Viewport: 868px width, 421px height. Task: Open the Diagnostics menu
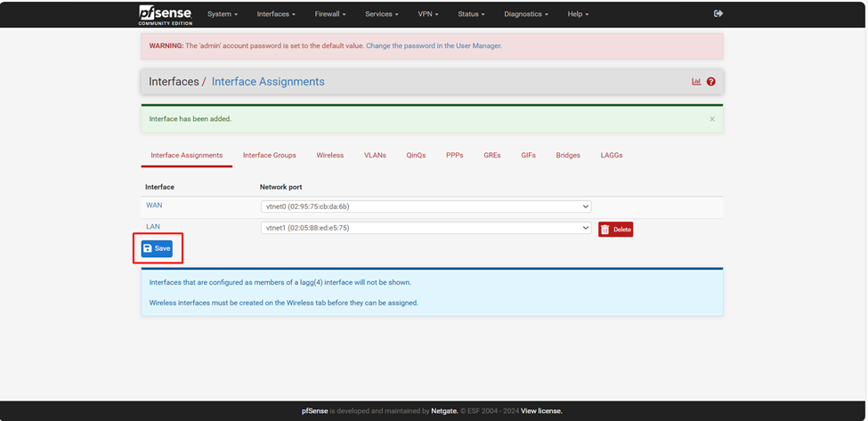click(x=525, y=14)
